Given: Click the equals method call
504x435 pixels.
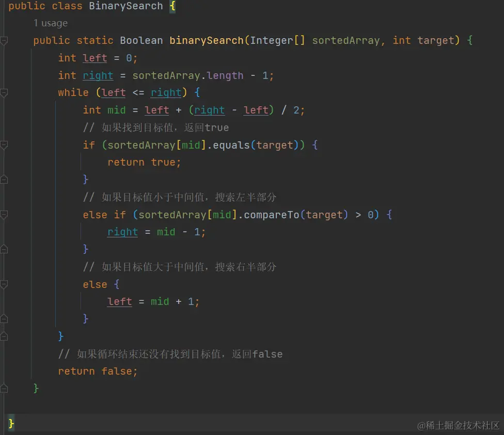Looking at the screenshot, I should tap(231, 145).
